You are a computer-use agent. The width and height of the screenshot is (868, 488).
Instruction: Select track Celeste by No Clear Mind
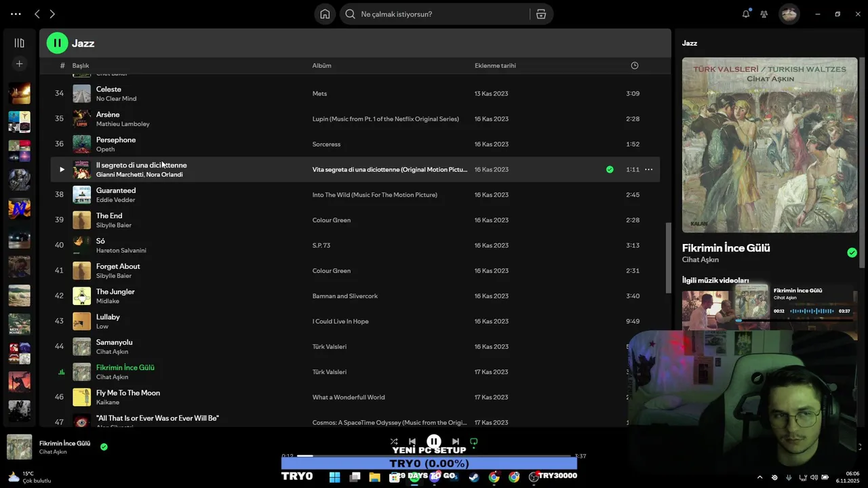point(355,94)
